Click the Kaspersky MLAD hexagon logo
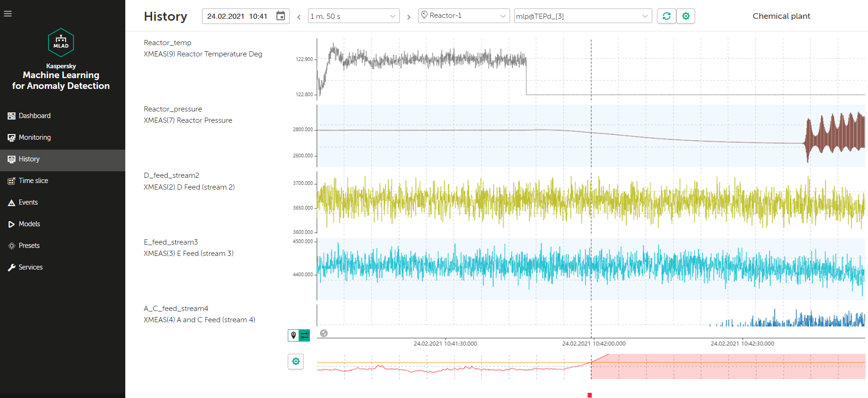Image resolution: width=868 pixels, height=398 pixels. click(61, 42)
